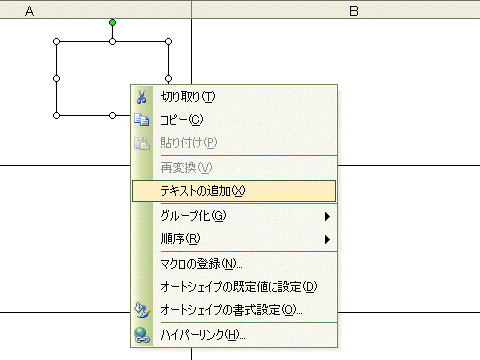This screenshot has height=360, width=480.
Task: Click the scissors icon for 切り取り
Action: point(142,97)
